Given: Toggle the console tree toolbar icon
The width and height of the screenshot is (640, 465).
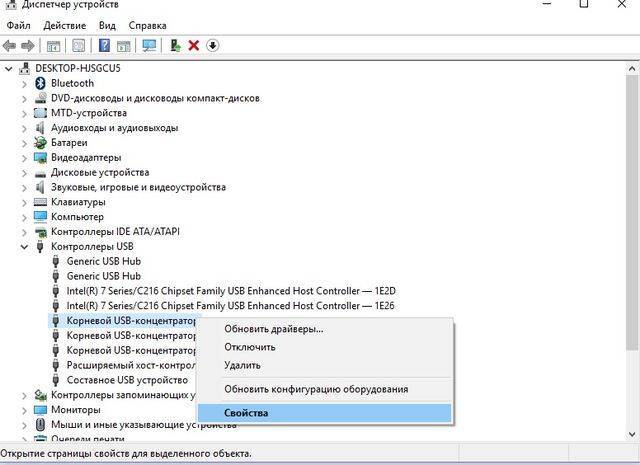Looking at the screenshot, I should click(53, 45).
